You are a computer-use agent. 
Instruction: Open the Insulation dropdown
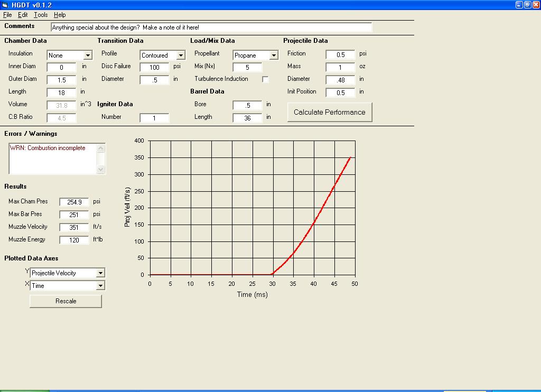pos(88,55)
